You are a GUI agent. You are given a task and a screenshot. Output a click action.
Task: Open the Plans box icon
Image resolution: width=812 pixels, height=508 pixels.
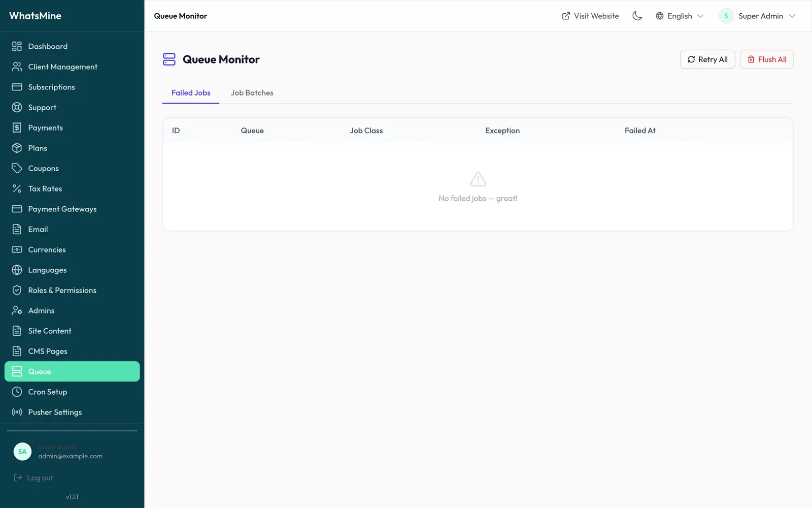(17, 148)
